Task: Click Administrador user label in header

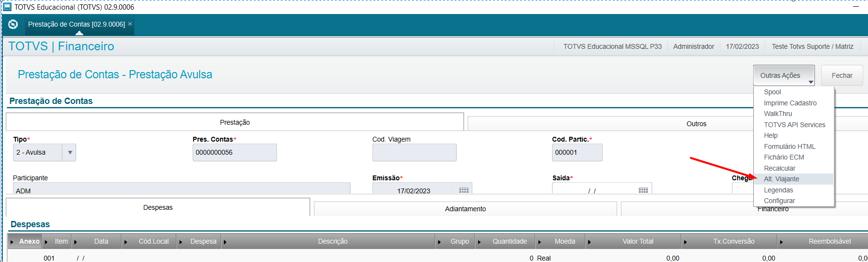Action: 693,46
